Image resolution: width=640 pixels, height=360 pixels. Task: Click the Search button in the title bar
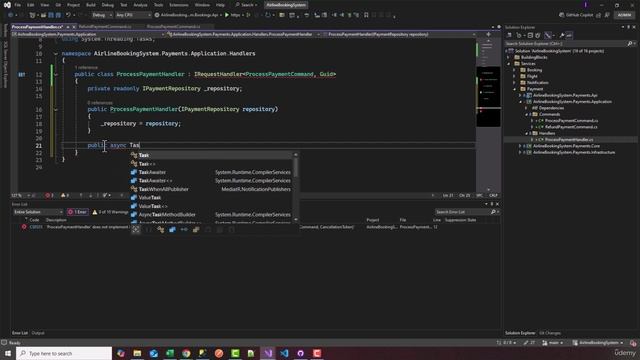pos(246,5)
